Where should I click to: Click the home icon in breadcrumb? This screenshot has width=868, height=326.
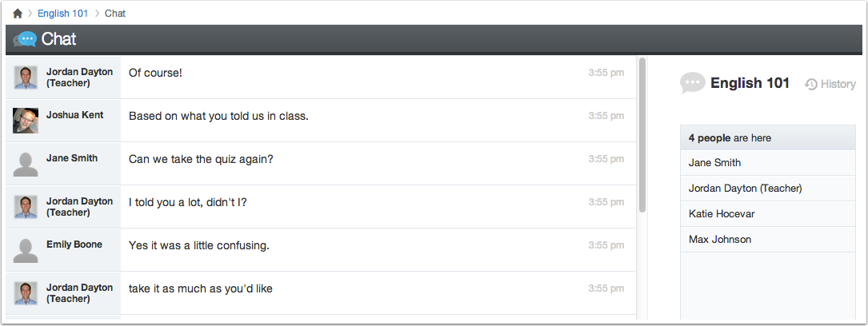pos(17,14)
